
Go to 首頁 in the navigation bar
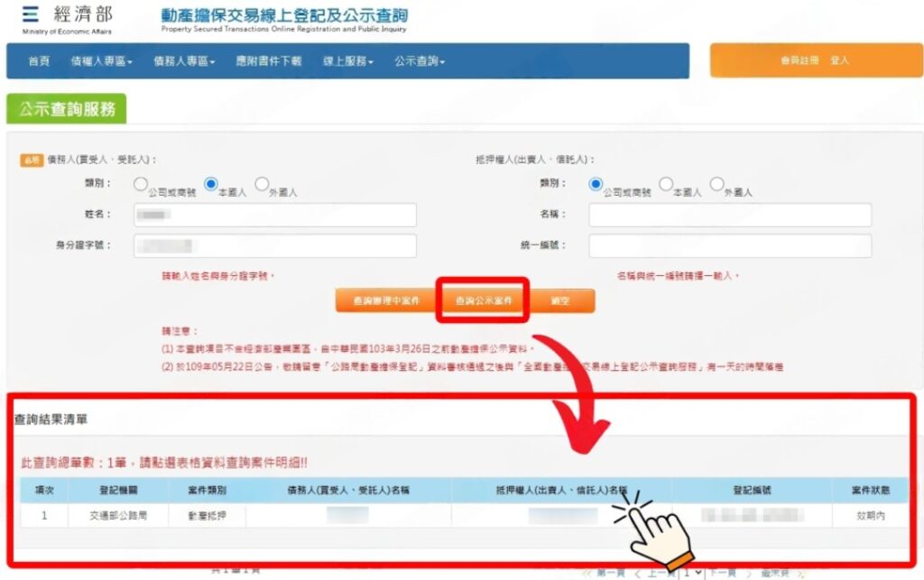39,60
